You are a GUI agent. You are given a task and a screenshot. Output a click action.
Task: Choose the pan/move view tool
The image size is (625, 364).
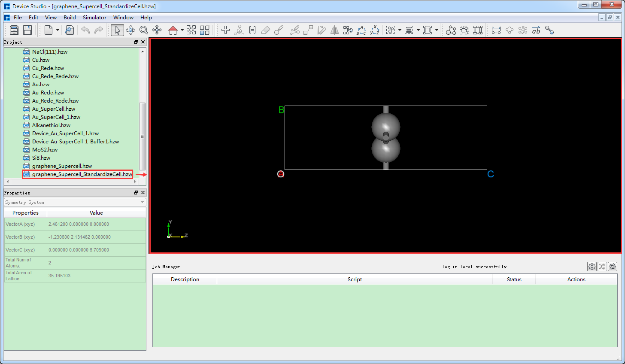click(x=157, y=30)
